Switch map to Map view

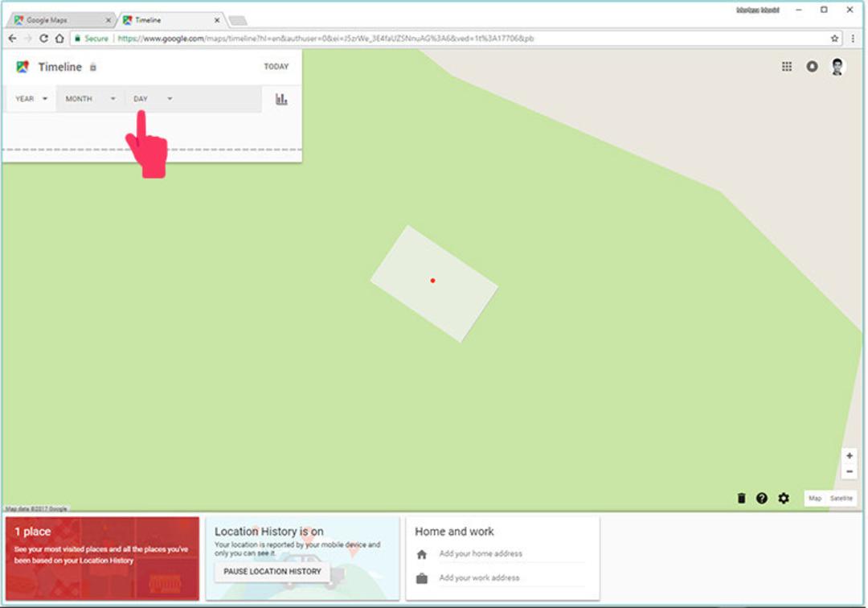click(x=815, y=498)
